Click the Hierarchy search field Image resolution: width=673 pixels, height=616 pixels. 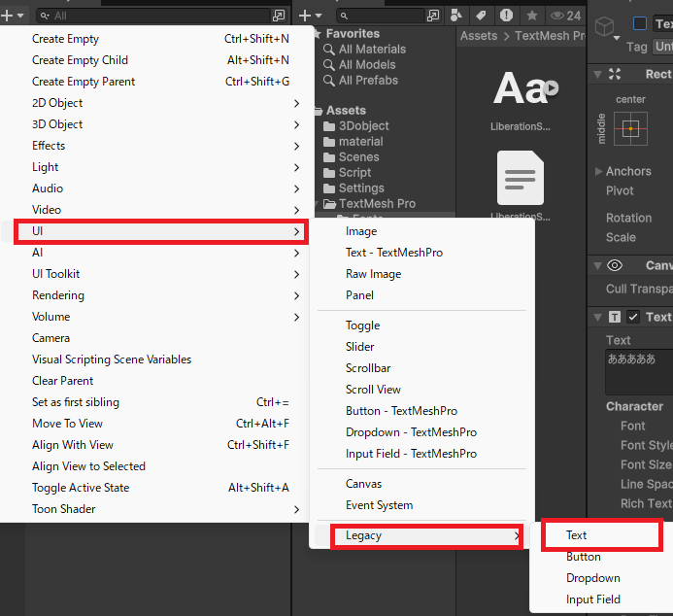pos(154,16)
